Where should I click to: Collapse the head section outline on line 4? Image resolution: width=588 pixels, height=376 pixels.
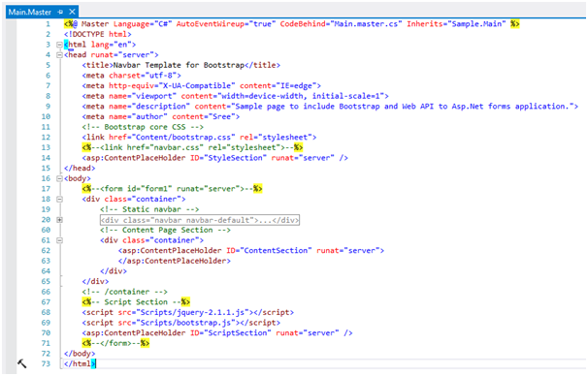(x=59, y=55)
